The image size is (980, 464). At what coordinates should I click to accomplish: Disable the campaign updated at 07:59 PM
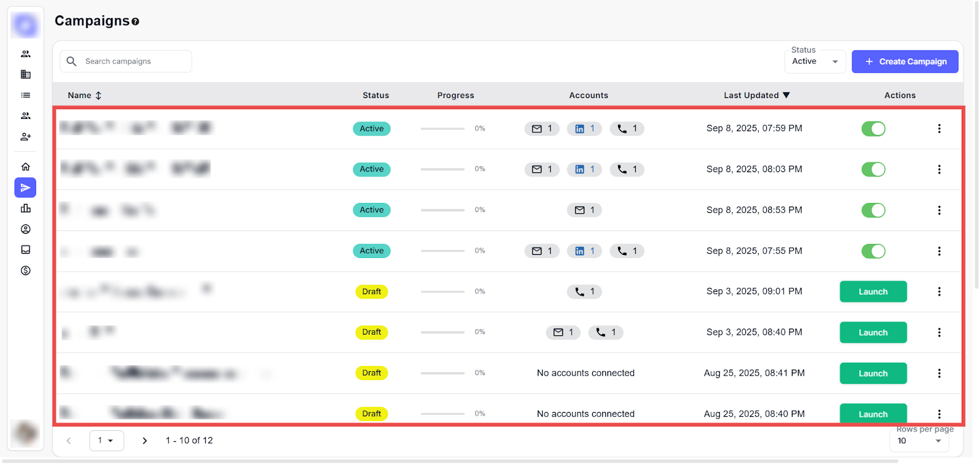(x=873, y=129)
